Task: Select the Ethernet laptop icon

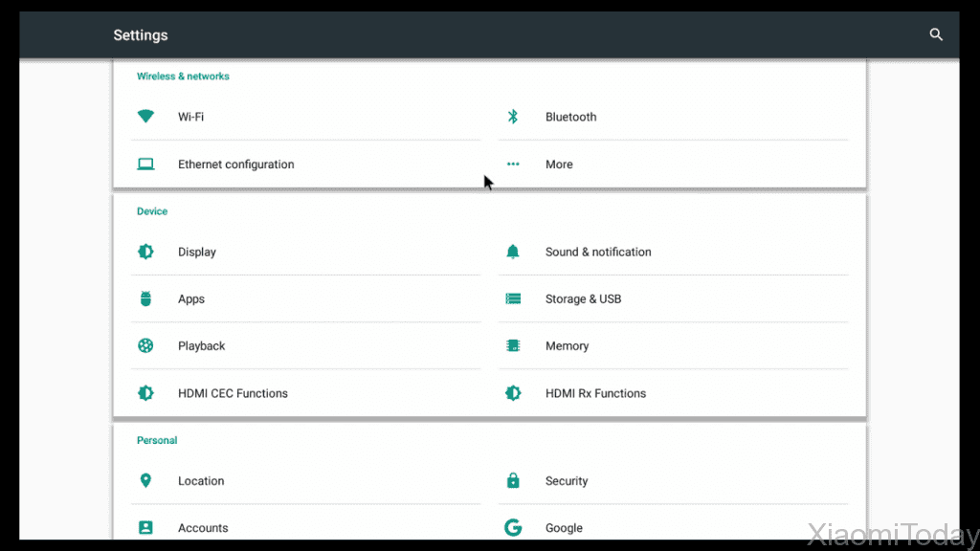Action: click(145, 165)
